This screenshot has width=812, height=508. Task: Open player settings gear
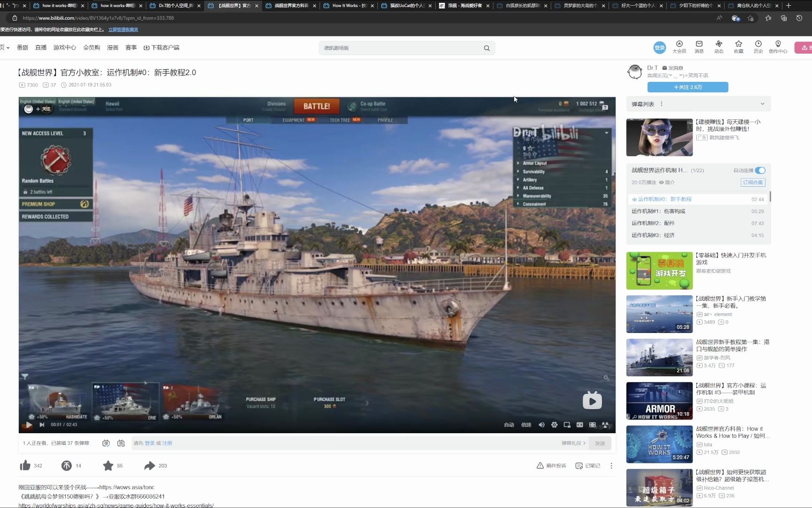554,425
